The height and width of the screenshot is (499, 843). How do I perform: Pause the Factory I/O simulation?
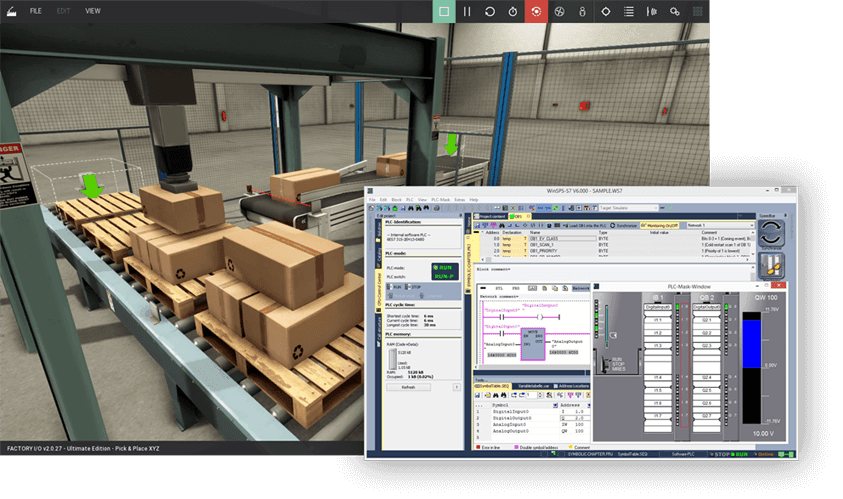click(467, 11)
